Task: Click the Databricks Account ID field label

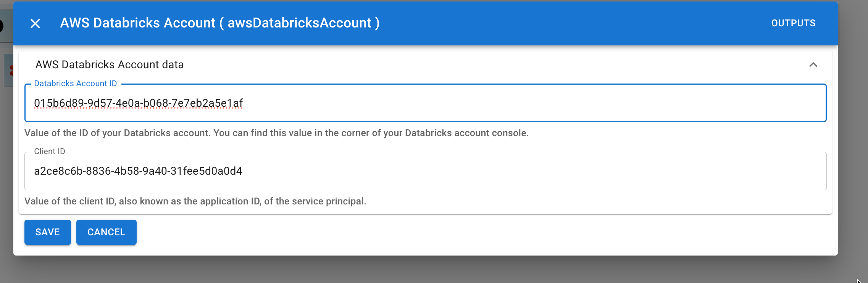Action: 75,83
